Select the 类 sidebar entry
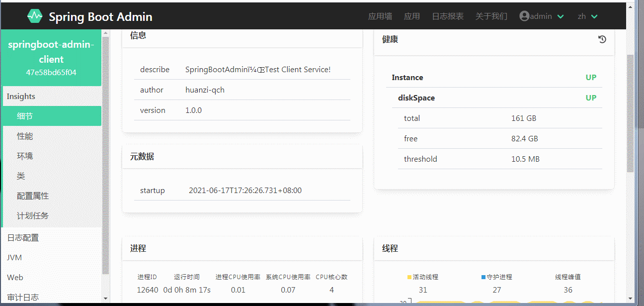Viewport: 644px width, 306px height. [51, 176]
